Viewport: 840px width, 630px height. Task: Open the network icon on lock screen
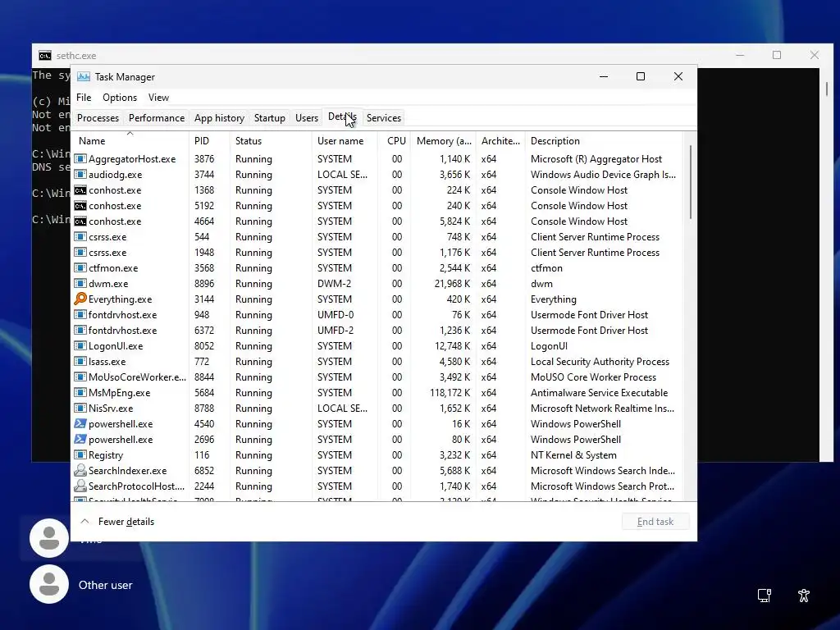[x=765, y=596]
